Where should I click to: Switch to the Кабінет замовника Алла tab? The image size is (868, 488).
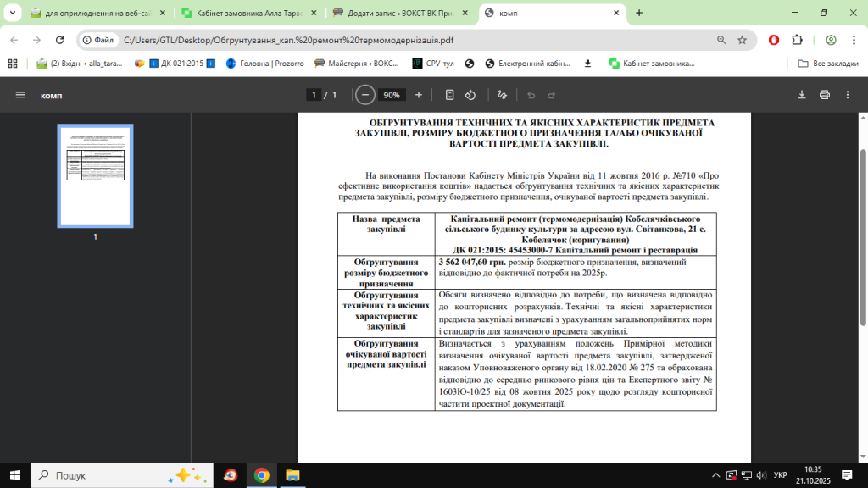249,14
